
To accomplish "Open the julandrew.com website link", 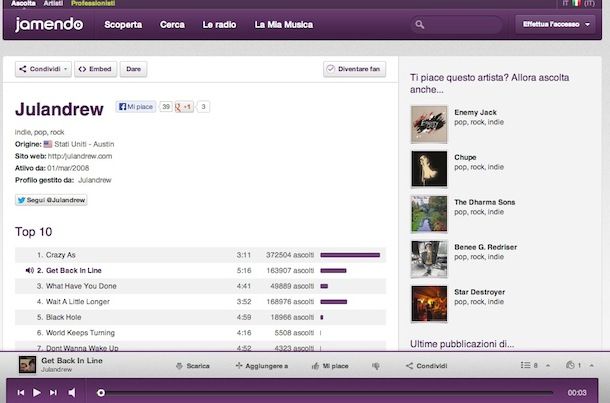I will click(x=80, y=156).
